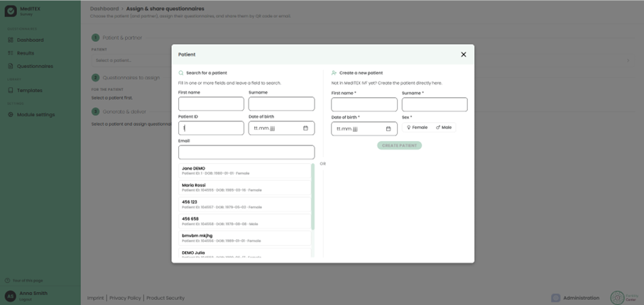The height and width of the screenshot is (305, 644).
Task: Click the Results sidebar icon
Action: point(11,53)
